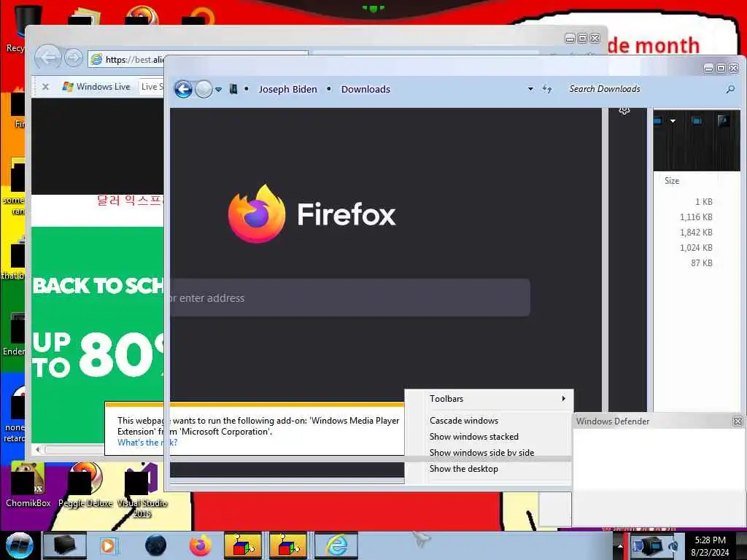Click the Live Search box in IE toolbar
The image size is (747, 560).
coord(152,87)
